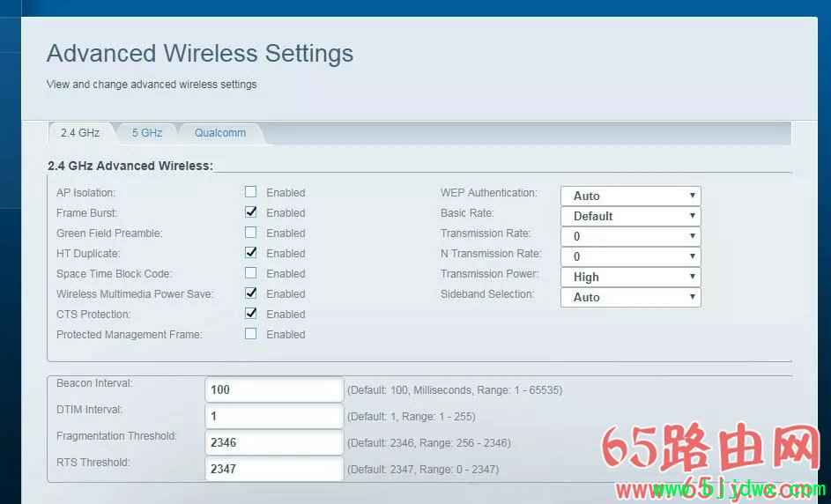Uncheck the HT Duplicate option

251,253
